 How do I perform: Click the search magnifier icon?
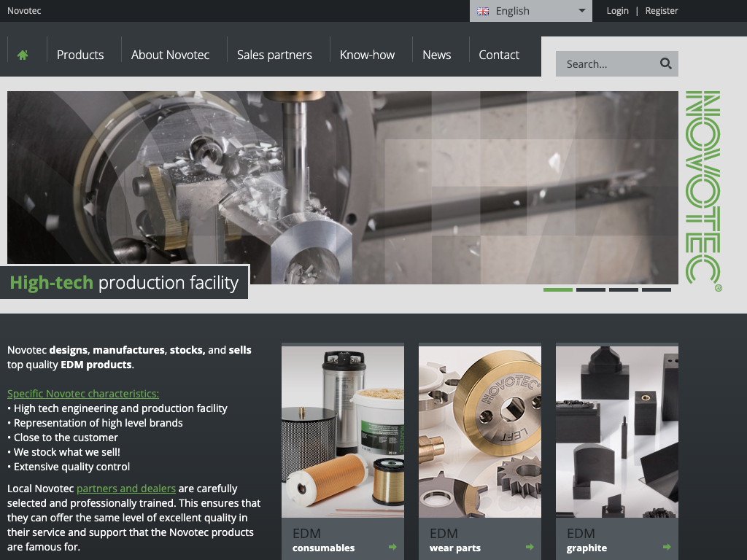[x=665, y=63]
